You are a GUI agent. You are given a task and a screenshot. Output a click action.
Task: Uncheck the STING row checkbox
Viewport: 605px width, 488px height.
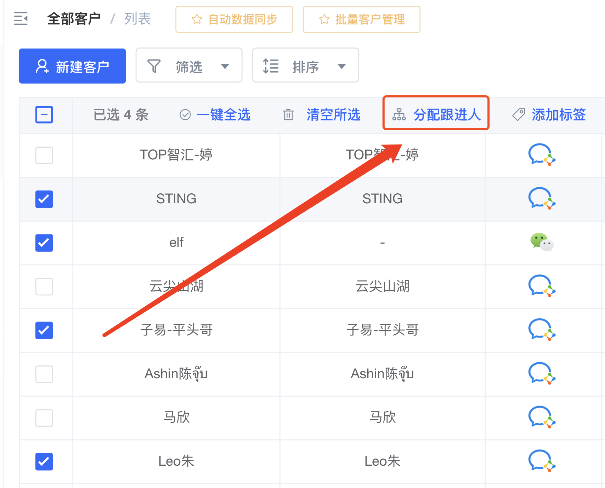(44, 199)
